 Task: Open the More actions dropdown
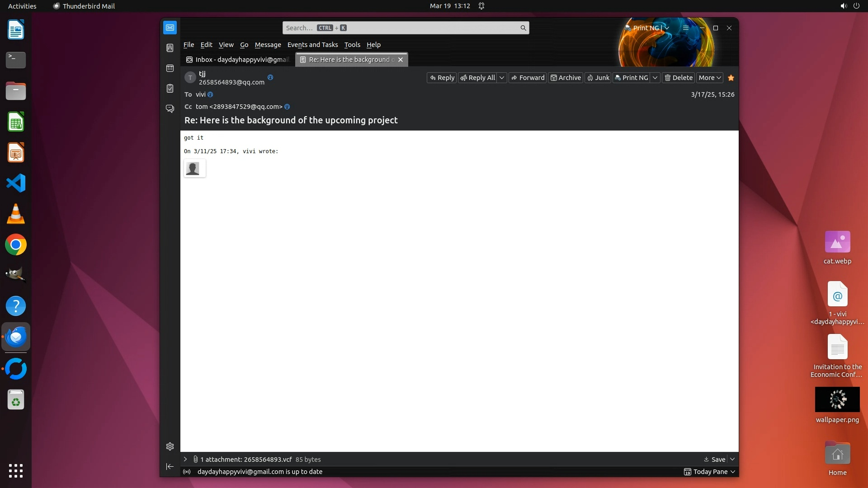709,78
